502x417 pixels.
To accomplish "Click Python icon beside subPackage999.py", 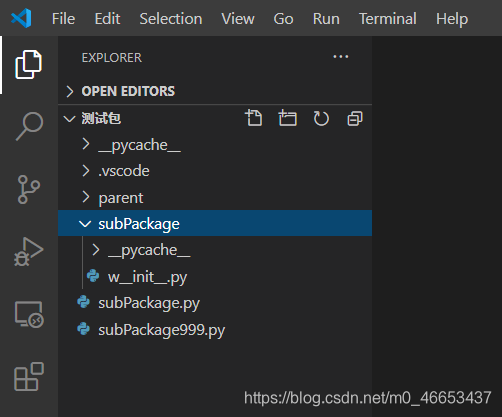I will (x=83, y=329).
